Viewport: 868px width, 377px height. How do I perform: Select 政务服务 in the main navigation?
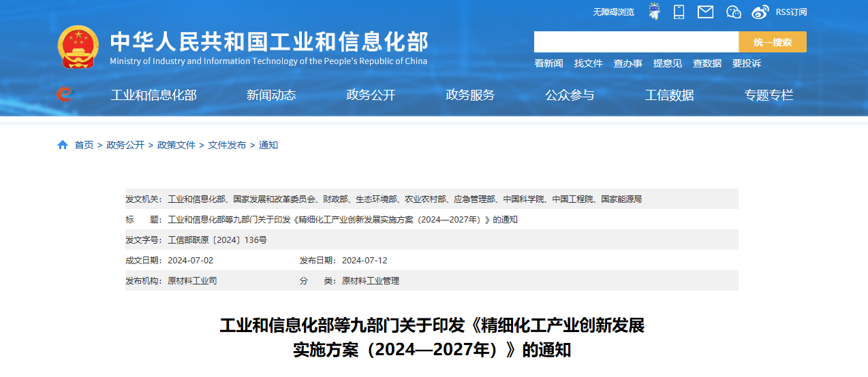point(470,95)
